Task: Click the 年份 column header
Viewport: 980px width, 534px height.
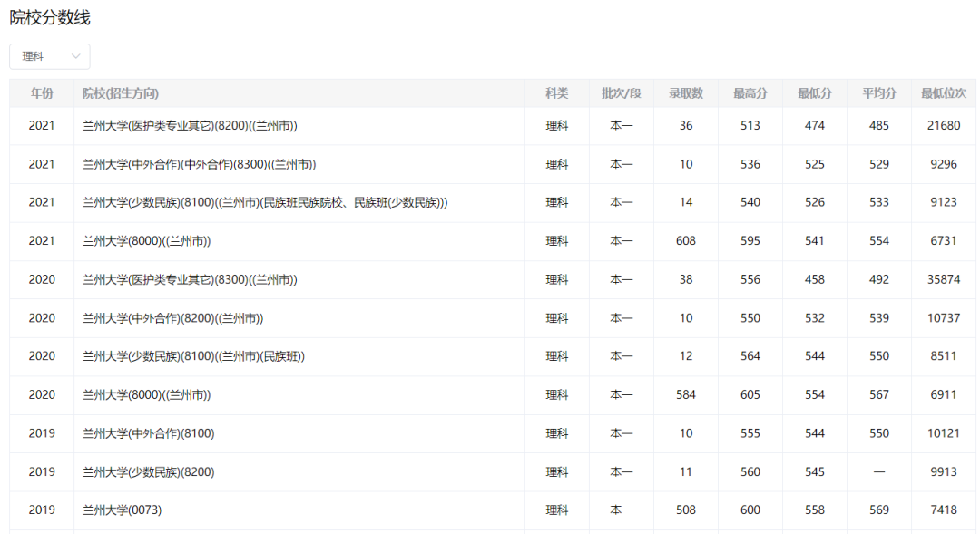Action: [42, 93]
